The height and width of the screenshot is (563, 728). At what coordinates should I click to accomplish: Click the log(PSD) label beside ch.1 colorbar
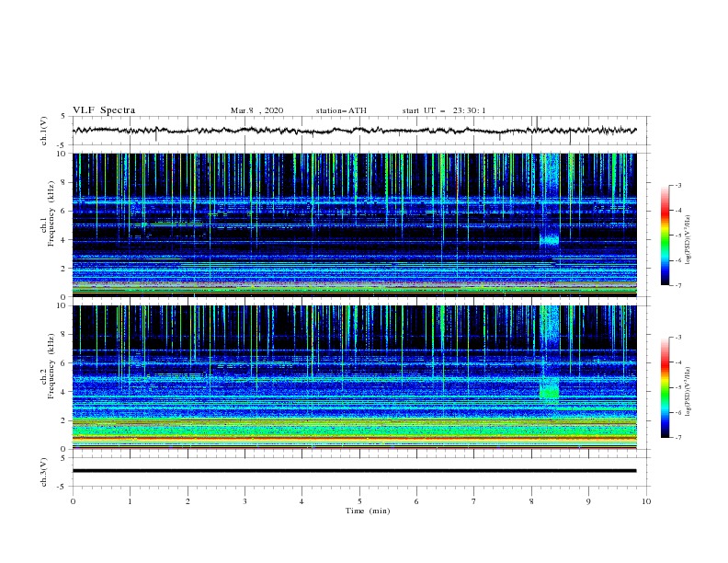click(688, 240)
